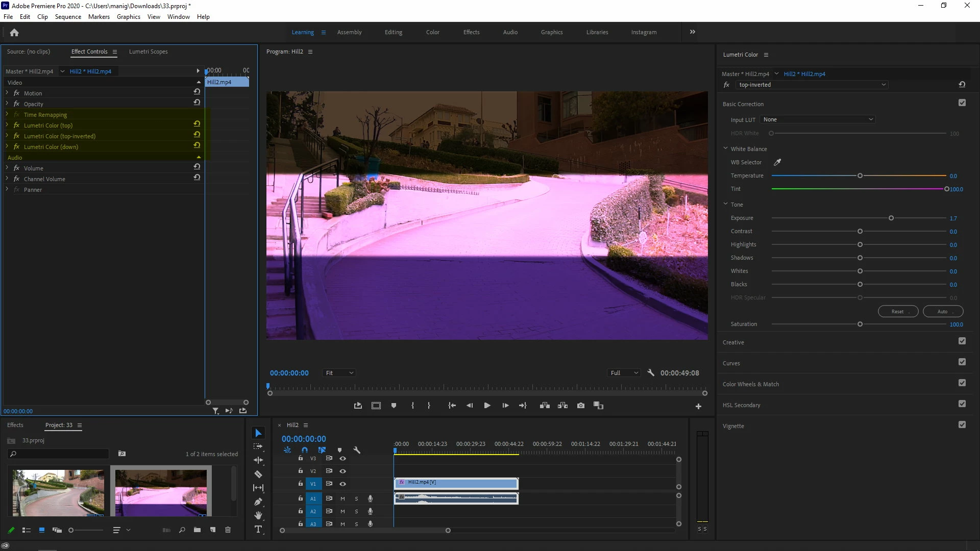
Task: Open the Sequence menu
Action: [x=68, y=16]
